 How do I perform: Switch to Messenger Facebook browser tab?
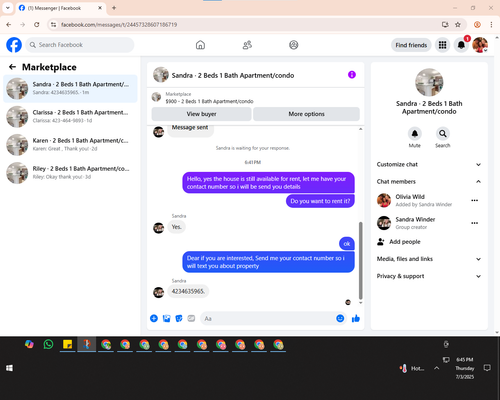(61, 8)
